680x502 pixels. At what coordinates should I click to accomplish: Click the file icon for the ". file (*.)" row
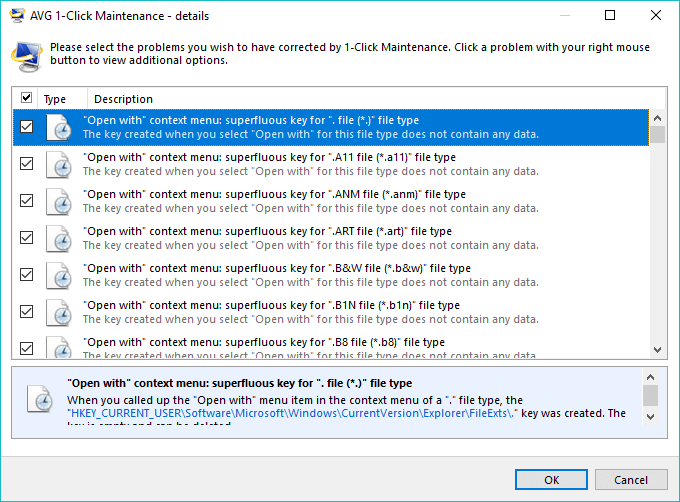coord(59,127)
